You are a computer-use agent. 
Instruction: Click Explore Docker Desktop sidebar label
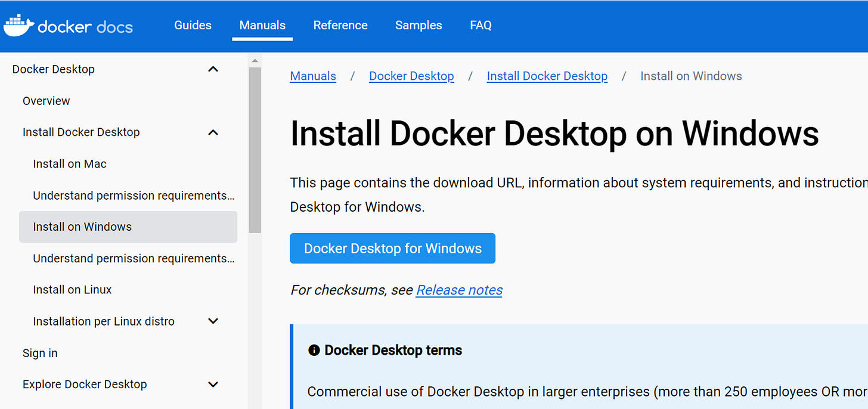[85, 385]
